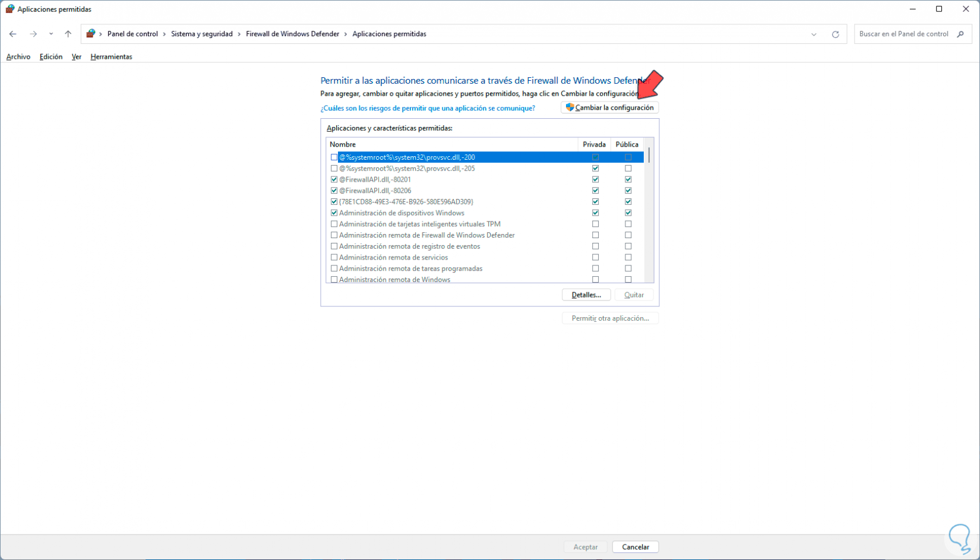
Task: Expand chevron after Panel de control breadcrumb
Action: pyautogui.click(x=165, y=34)
